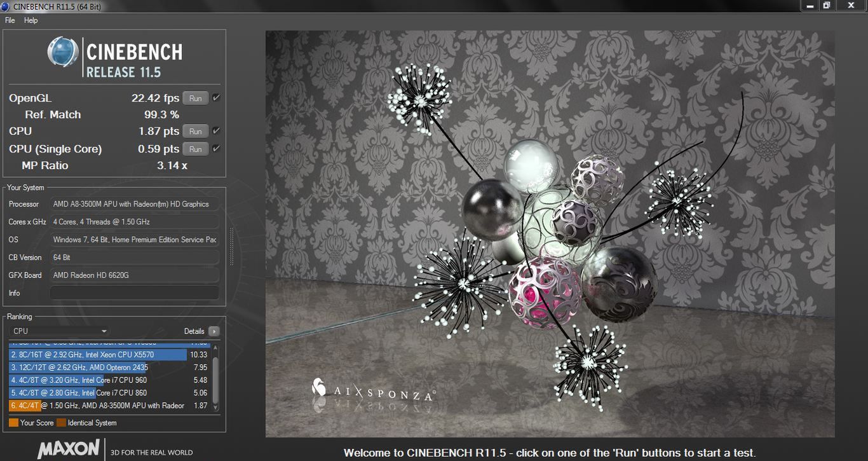Click the CINEBENCH Release 11.5 logo
868x461 pixels.
(x=115, y=57)
